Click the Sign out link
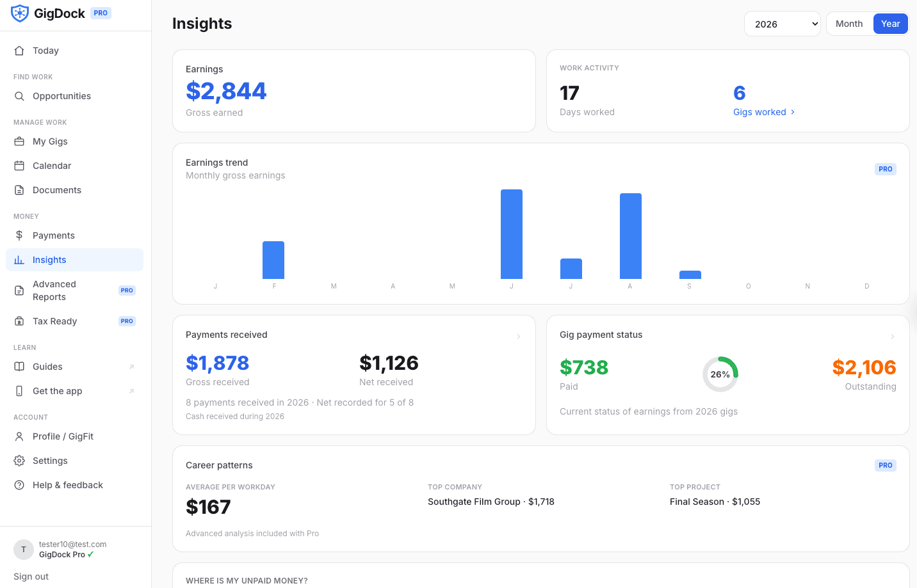This screenshot has width=917, height=588. (x=31, y=576)
